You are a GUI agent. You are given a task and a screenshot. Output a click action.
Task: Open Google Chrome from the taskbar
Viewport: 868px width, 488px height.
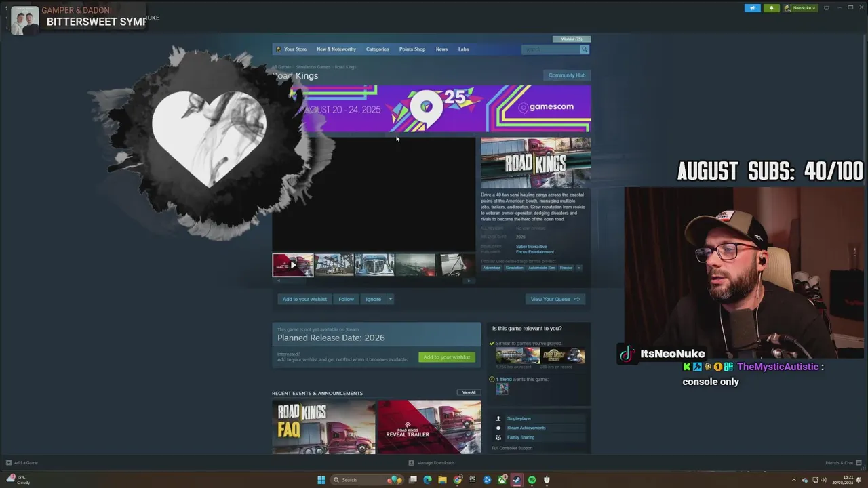point(458,480)
